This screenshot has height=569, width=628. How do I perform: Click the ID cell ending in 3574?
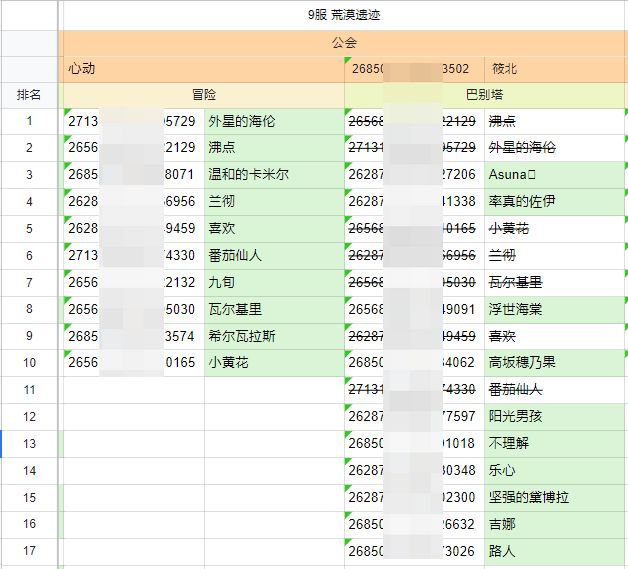pos(134,336)
